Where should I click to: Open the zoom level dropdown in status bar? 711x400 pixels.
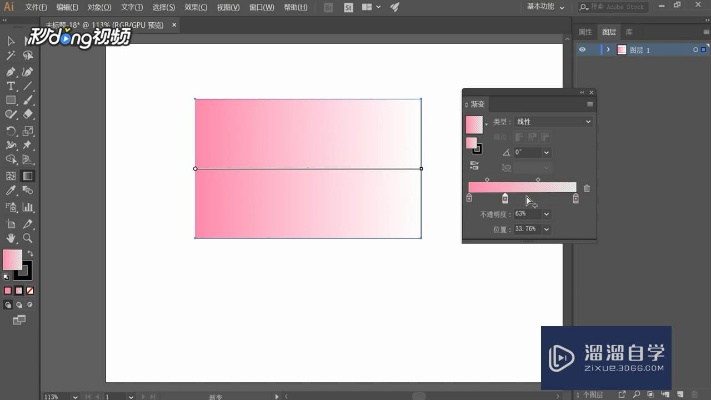tap(75, 397)
